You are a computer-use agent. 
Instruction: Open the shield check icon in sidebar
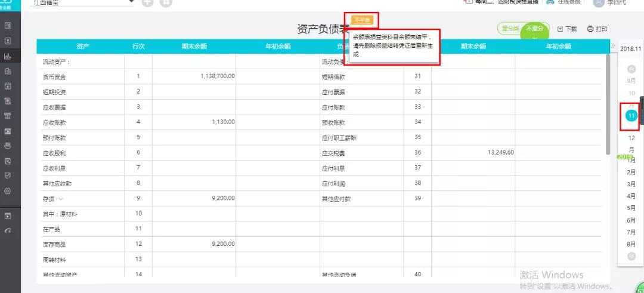(x=7, y=176)
